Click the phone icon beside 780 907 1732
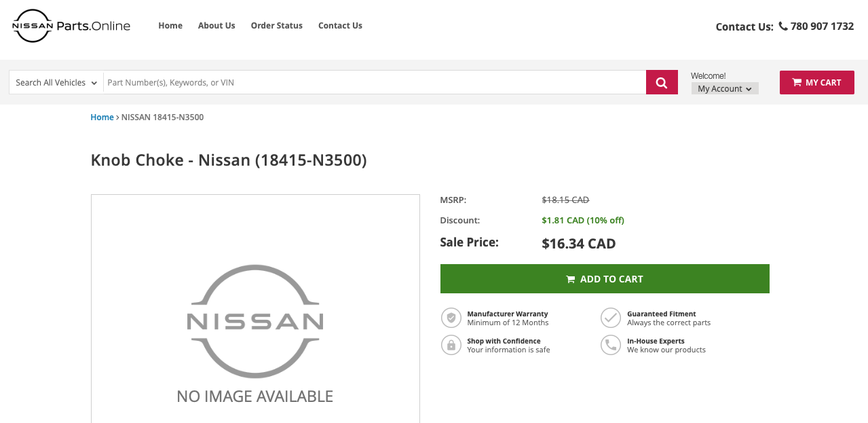Screen dimensions: 868x423 783,26
